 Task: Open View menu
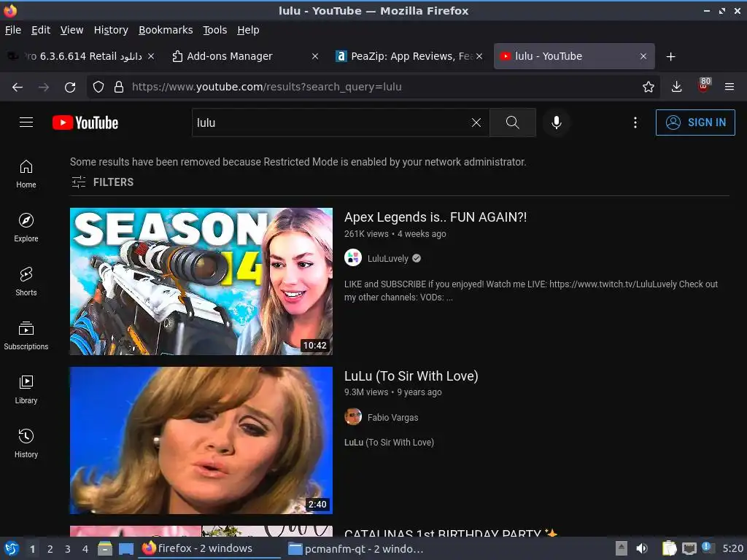click(x=72, y=30)
